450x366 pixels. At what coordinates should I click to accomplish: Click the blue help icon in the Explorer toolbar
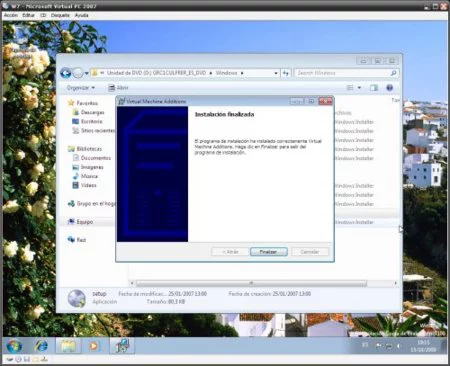click(x=389, y=88)
